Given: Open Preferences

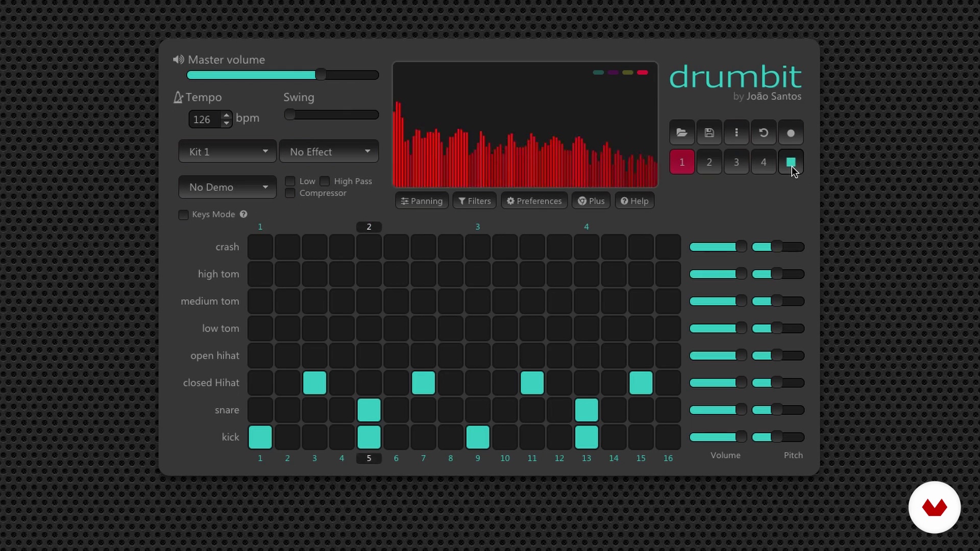Looking at the screenshot, I should [x=534, y=201].
